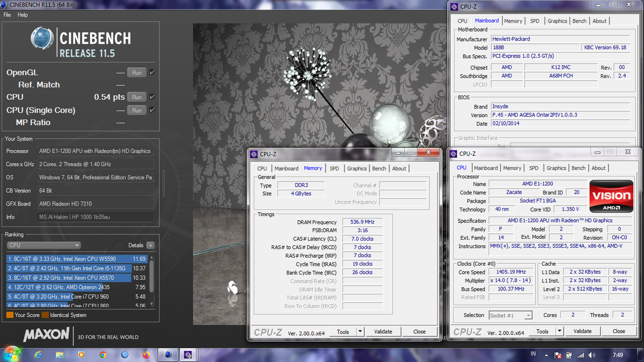This screenshot has width=644, height=362.
Task: Click the Show Desktop button
Action: point(640,355)
